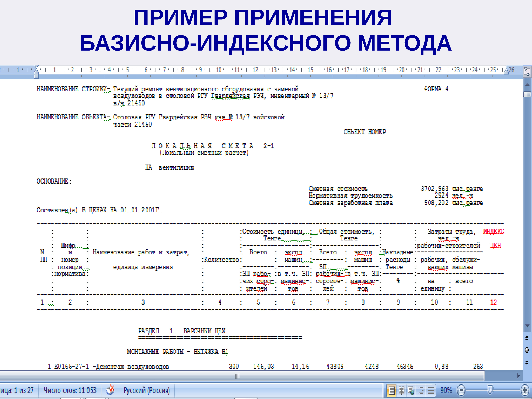Click the 'единица измерения' header text

(143, 267)
